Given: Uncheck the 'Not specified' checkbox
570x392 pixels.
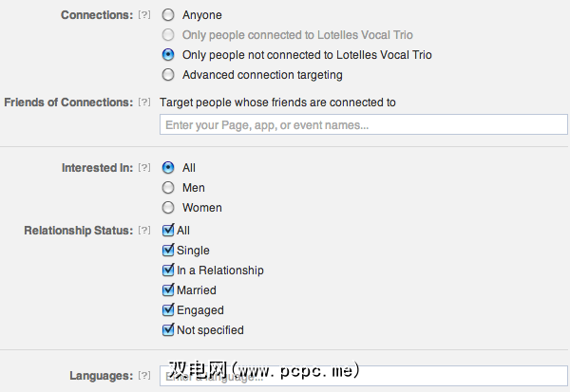Looking at the screenshot, I should (169, 330).
